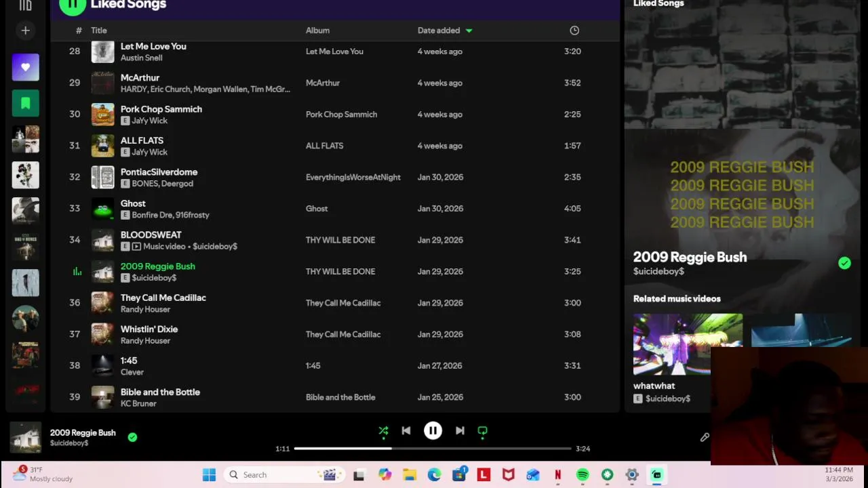Open THY WILL BE DONE album in BLOODSWEAT row

tap(340, 240)
